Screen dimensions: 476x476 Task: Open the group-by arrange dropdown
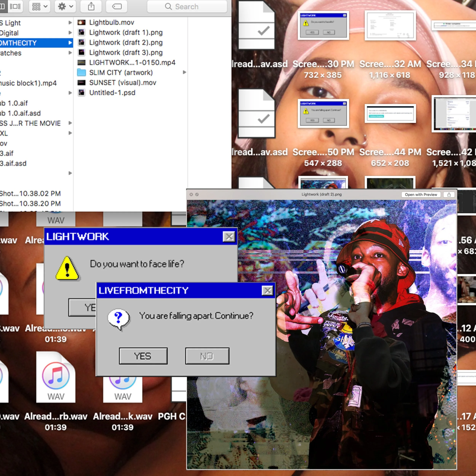(40, 6)
